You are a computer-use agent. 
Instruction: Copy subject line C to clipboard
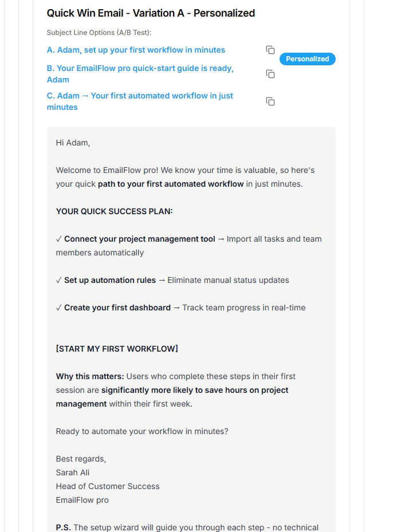pos(270,101)
